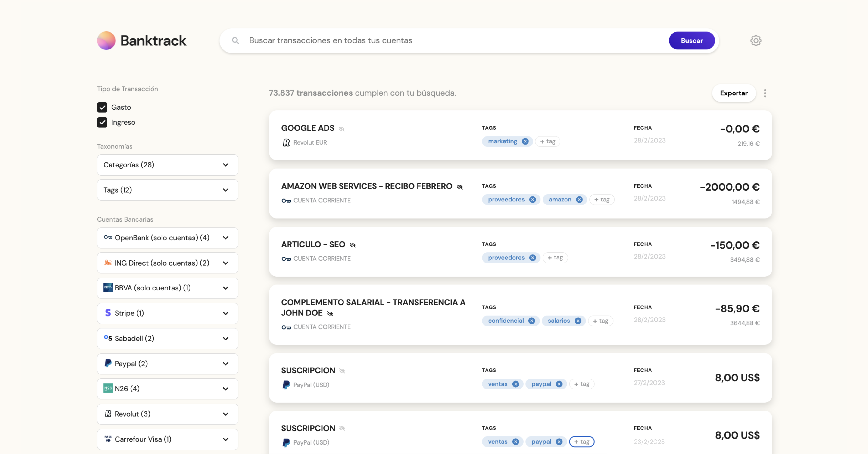The height and width of the screenshot is (454, 868).
Task: Click the -2000,00 € amount
Action: click(730, 187)
